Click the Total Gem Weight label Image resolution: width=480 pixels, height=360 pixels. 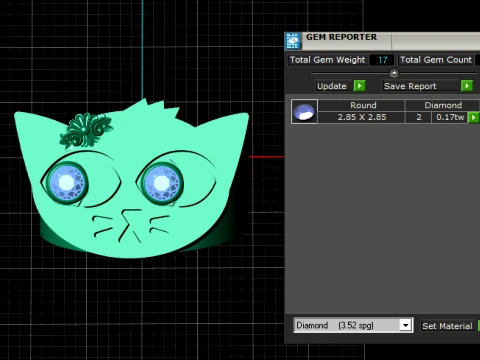pos(328,60)
